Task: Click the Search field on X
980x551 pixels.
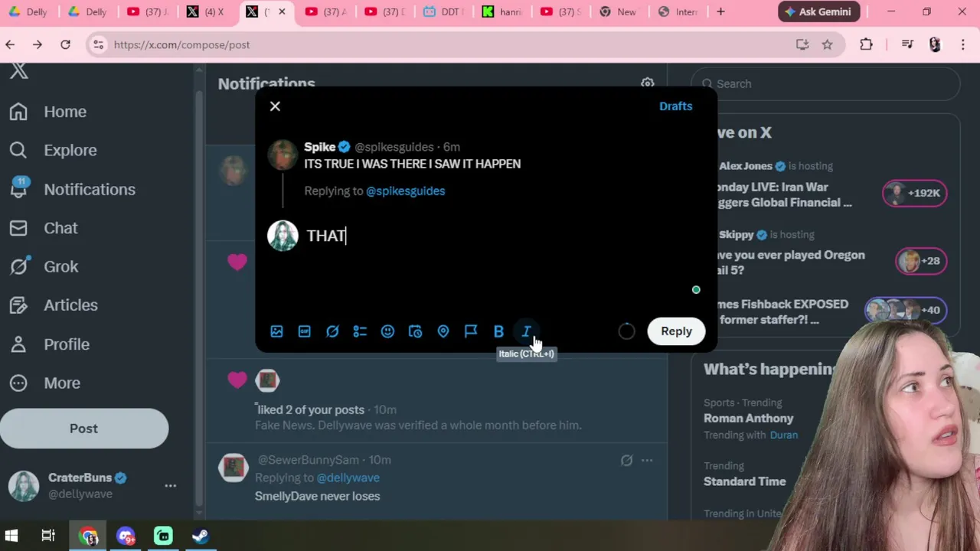Action: (825, 84)
